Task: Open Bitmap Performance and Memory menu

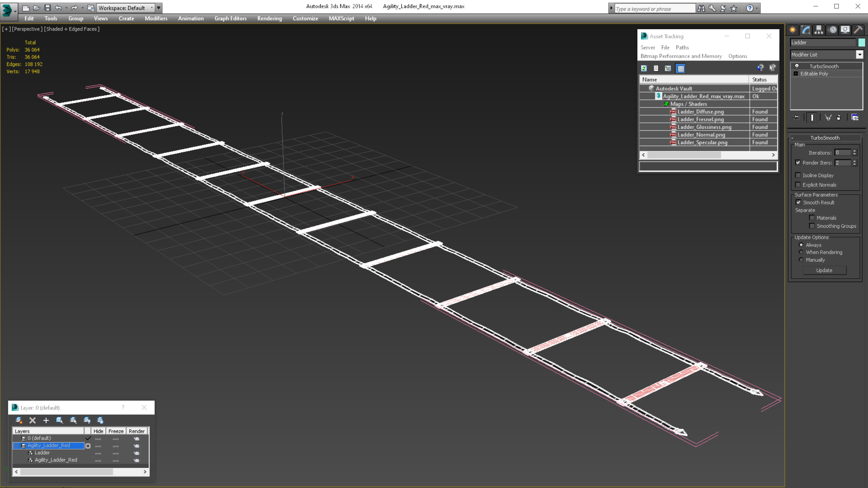Action: (x=681, y=56)
